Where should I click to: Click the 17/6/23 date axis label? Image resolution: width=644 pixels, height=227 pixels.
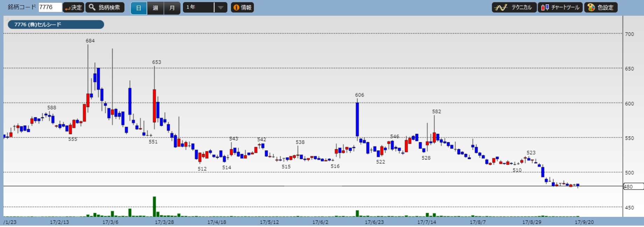tap(374, 222)
